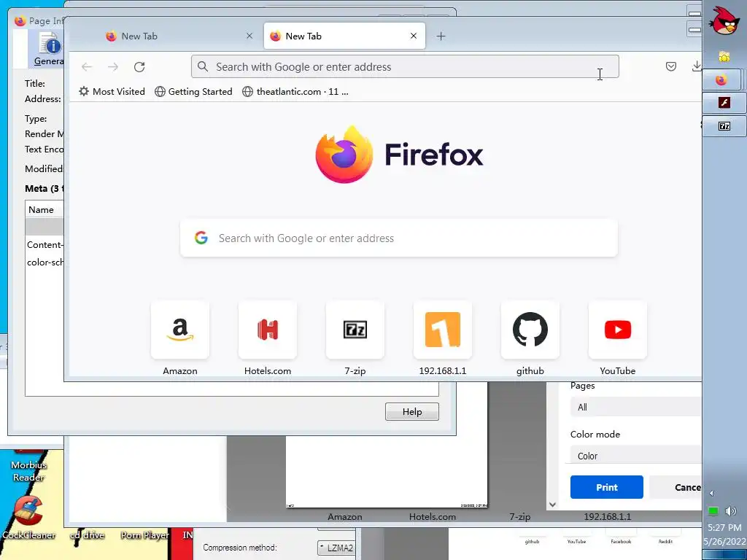
Task: Click the print dialog scroll down arrow
Action: [x=552, y=505]
